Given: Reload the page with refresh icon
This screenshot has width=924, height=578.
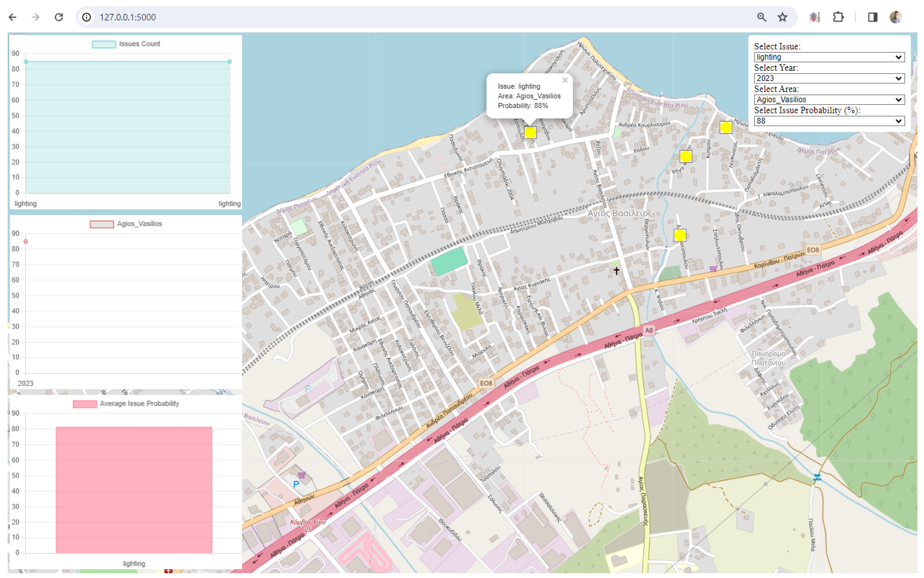Looking at the screenshot, I should pyautogui.click(x=59, y=17).
